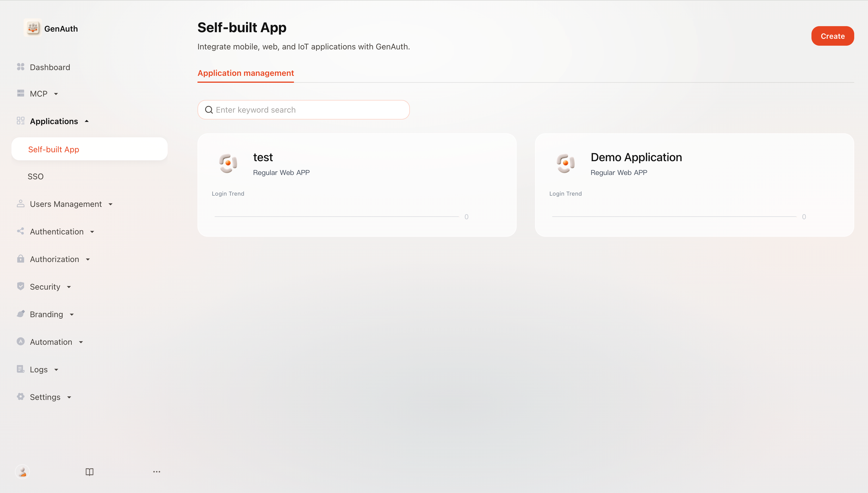Focus the keyword search input field
Image resolution: width=868 pixels, height=493 pixels.
[x=303, y=110]
